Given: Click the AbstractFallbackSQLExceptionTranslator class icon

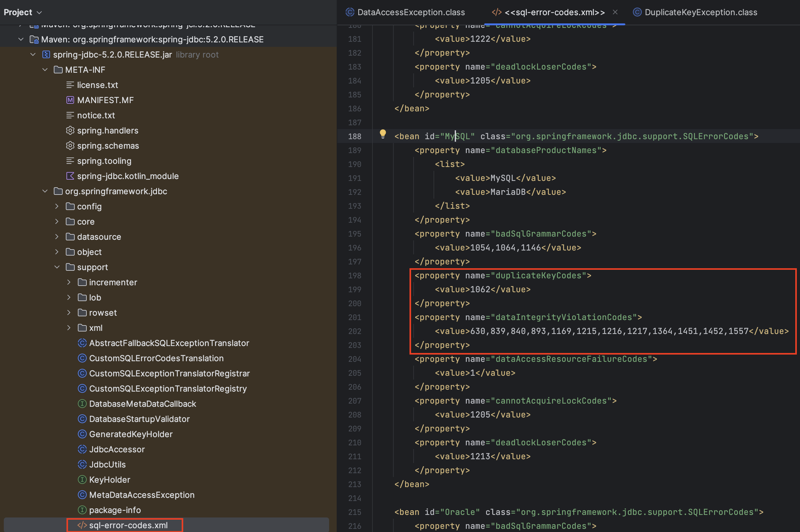Looking at the screenshot, I should (x=82, y=343).
